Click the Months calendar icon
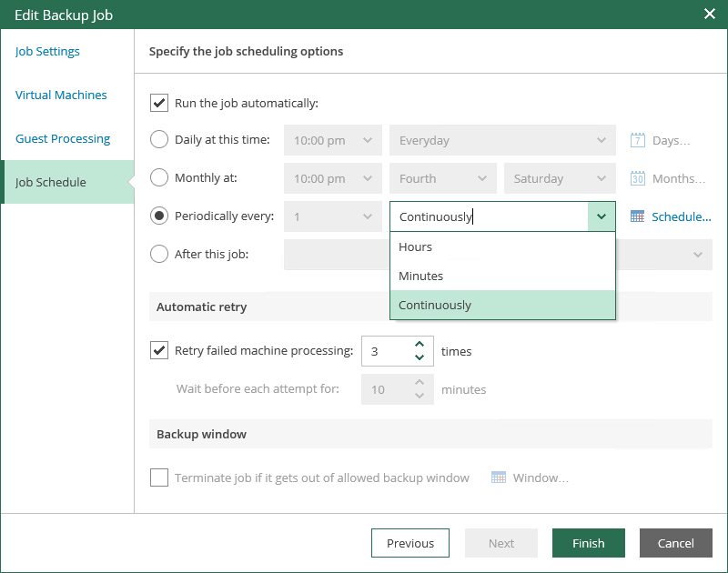Image resolution: width=728 pixels, height=573 pixels. (x=638, y=178)
